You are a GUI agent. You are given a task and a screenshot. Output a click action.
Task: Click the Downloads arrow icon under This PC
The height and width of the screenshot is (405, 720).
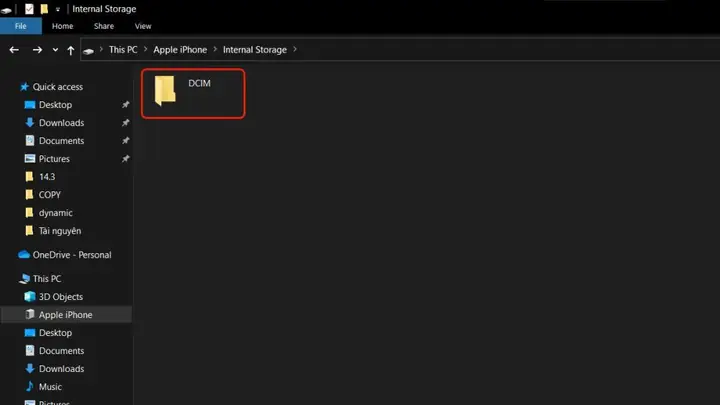click(x=29, y=368)
